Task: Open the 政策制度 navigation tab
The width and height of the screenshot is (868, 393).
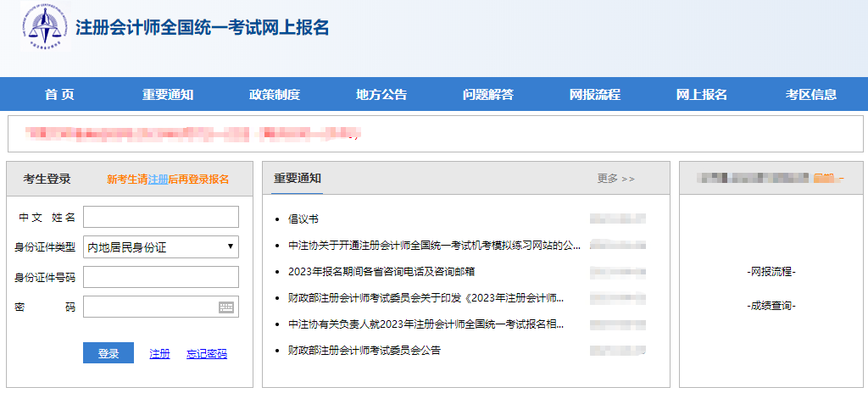Action: [x=275, y=95]
